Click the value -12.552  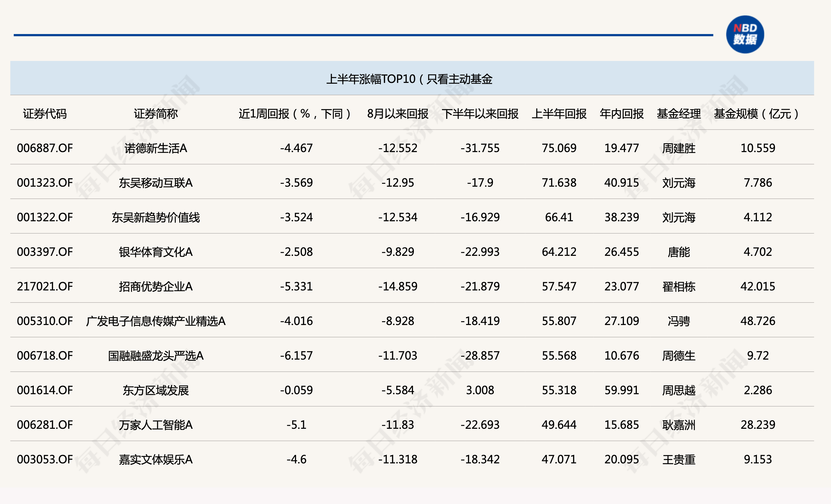pyautogui.click(x=398, y=148)
